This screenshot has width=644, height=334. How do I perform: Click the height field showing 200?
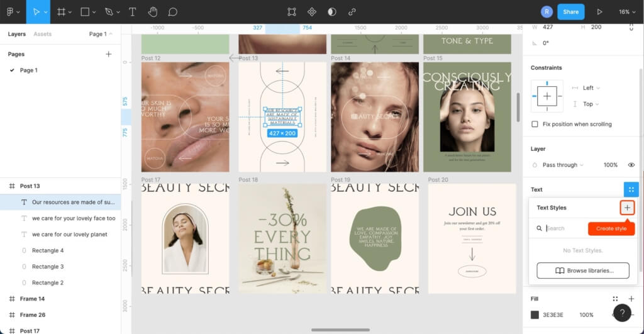tap(596, 27)
